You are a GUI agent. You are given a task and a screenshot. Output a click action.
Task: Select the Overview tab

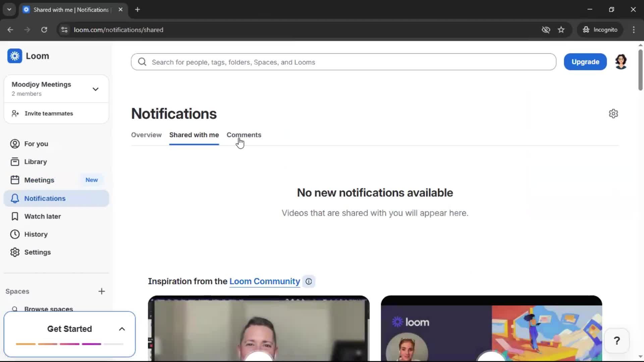point(146,135)
